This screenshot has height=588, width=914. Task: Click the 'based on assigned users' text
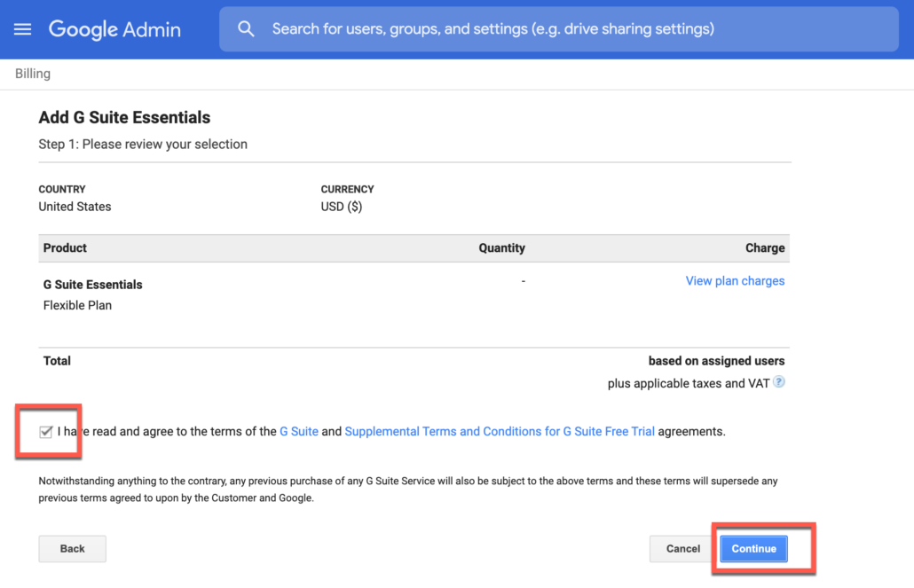tap(716, 361)
